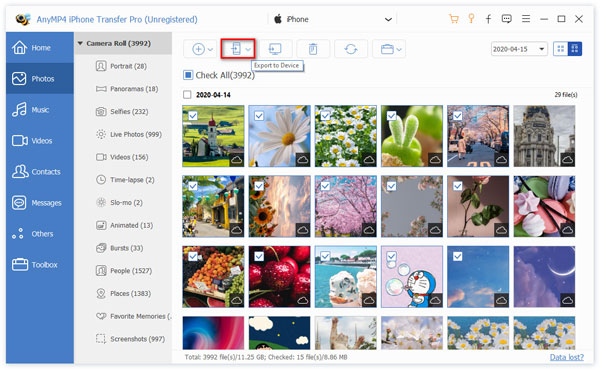The image size is (600, 370).
Task: Open the feedback chat icon
Action: point(507,19)
